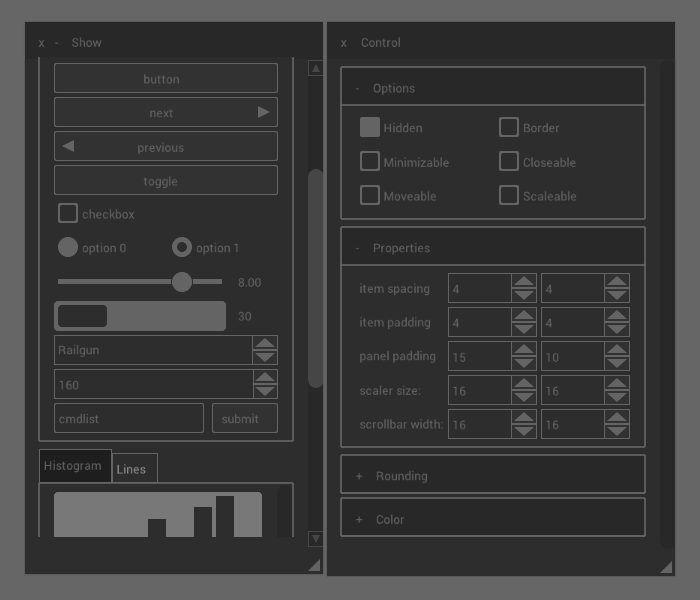Expand the Color section
The image size is (700, 600).
pyautogui.click(x=359, y=519)
